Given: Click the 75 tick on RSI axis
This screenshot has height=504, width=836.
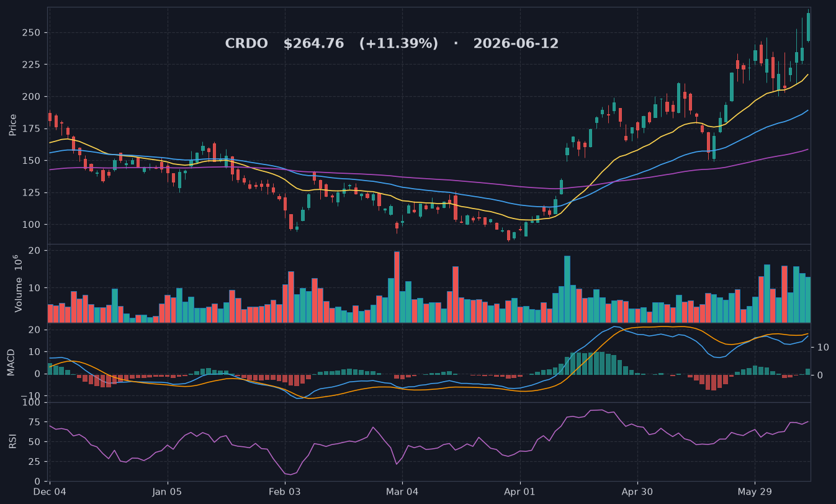Looking at the screenshot, I should (x=35, y=423).
